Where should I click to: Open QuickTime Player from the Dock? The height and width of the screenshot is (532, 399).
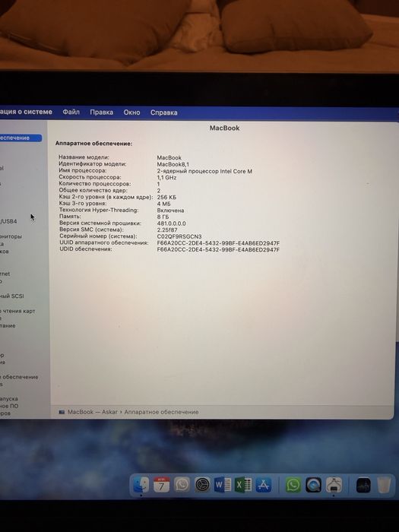coord(313,485)
